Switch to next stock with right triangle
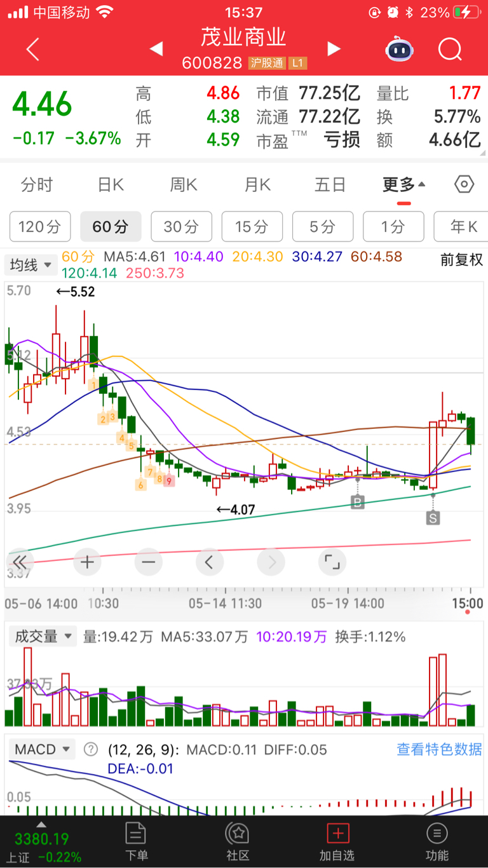This screenshot has height=868, width=488. (x=334, y=49)
